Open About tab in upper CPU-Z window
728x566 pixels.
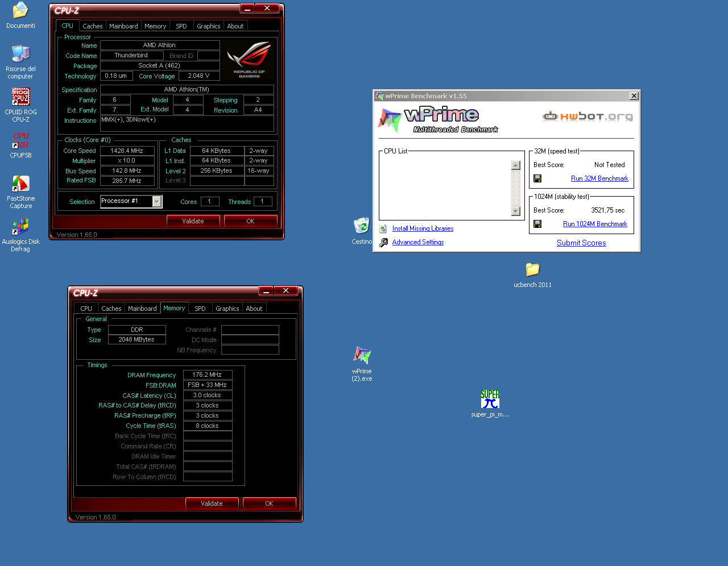point(235,26)
